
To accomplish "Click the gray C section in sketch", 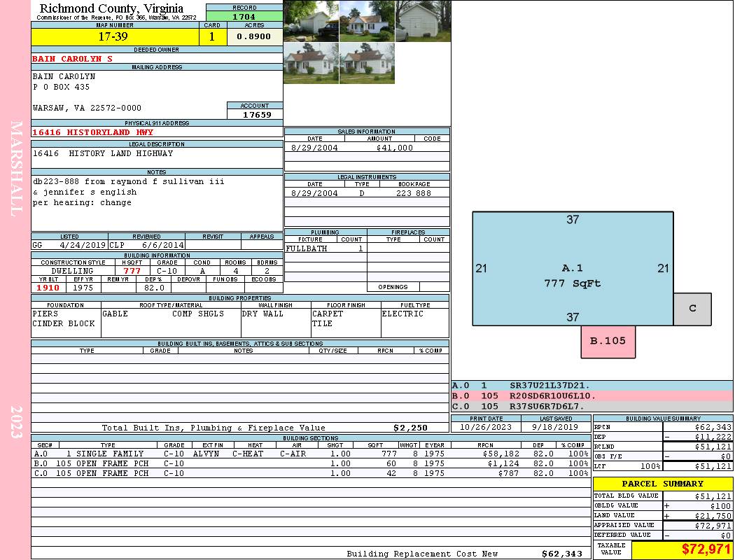I will click(692, 309).
